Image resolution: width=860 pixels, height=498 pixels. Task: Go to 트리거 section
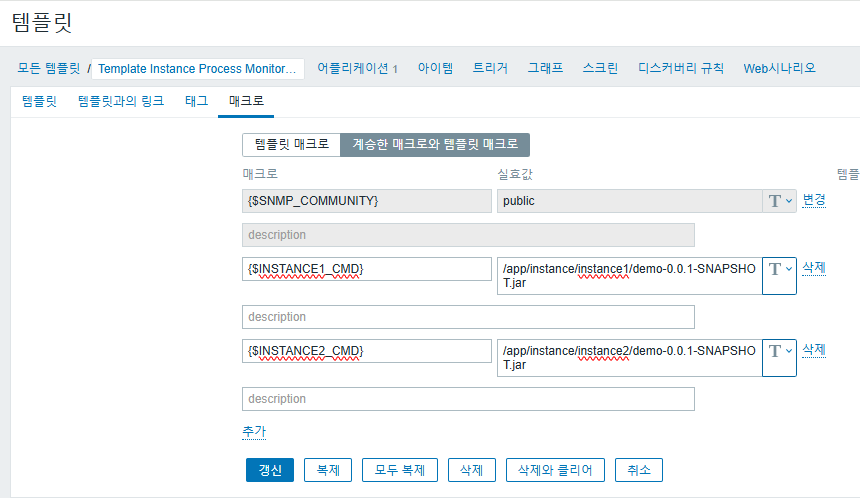coord(490,69)
